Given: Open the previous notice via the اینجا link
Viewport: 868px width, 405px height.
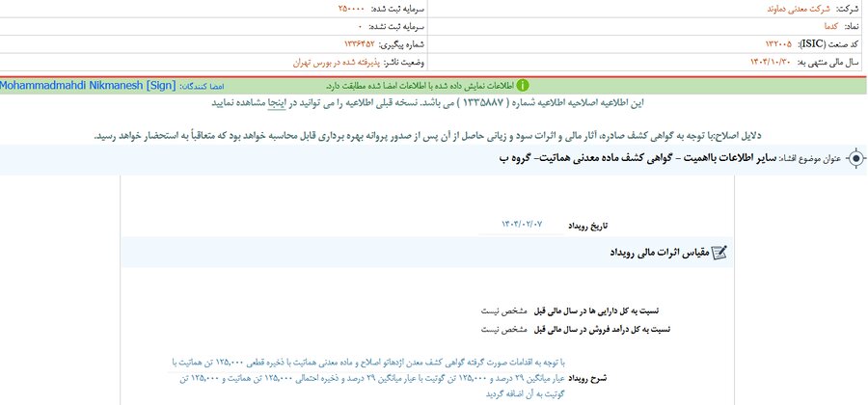Looking at the screenshot, I should [277, 102].
